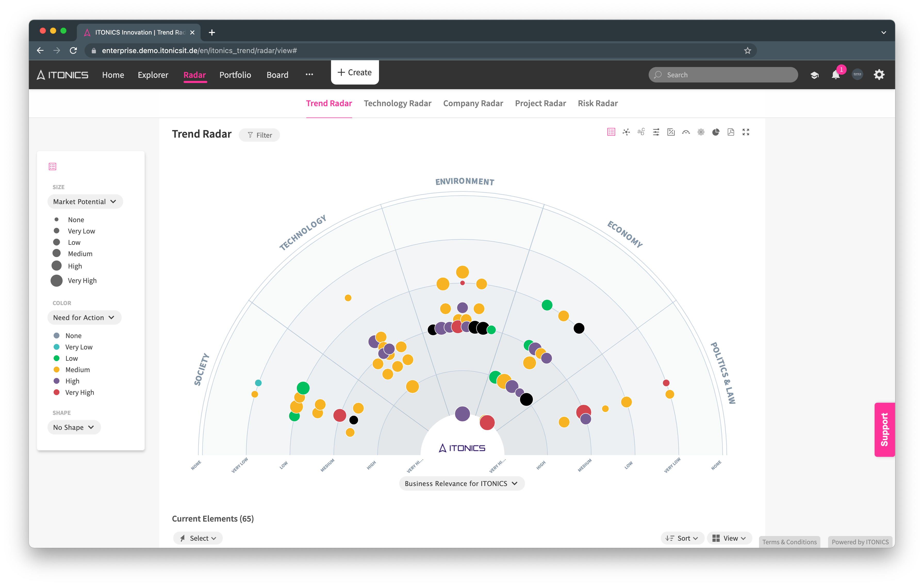Open the sliders settings icon in radar toolbar
The width and height of the screenshot is (924, 586).
point(656,132)
